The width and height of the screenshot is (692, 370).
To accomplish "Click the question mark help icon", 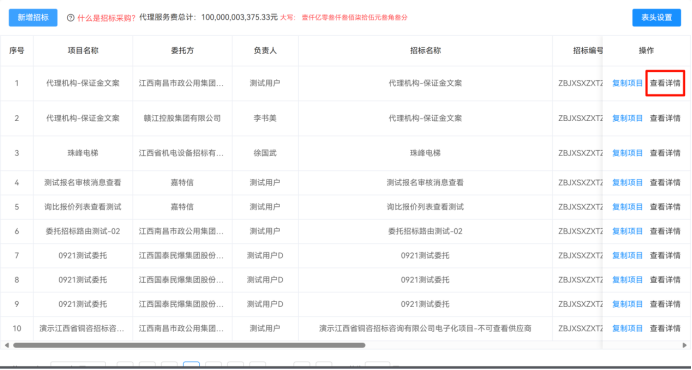I will click(x=71, y=18).
